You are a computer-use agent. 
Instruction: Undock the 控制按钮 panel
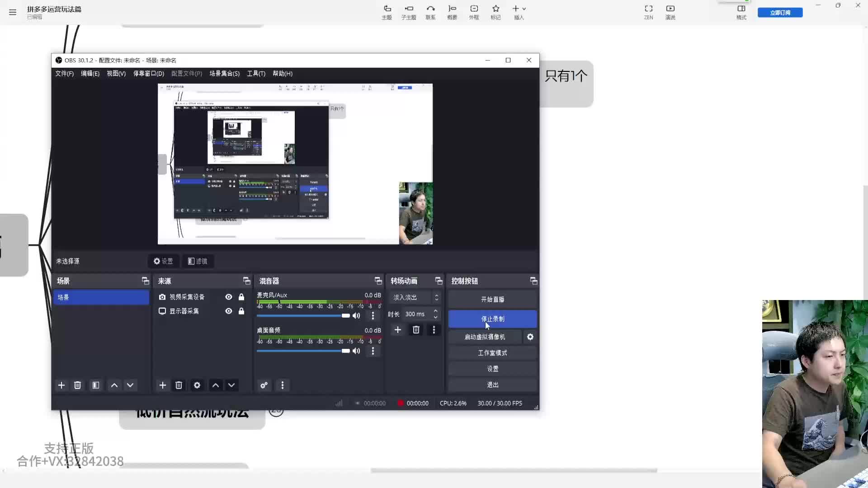[533, 281]
